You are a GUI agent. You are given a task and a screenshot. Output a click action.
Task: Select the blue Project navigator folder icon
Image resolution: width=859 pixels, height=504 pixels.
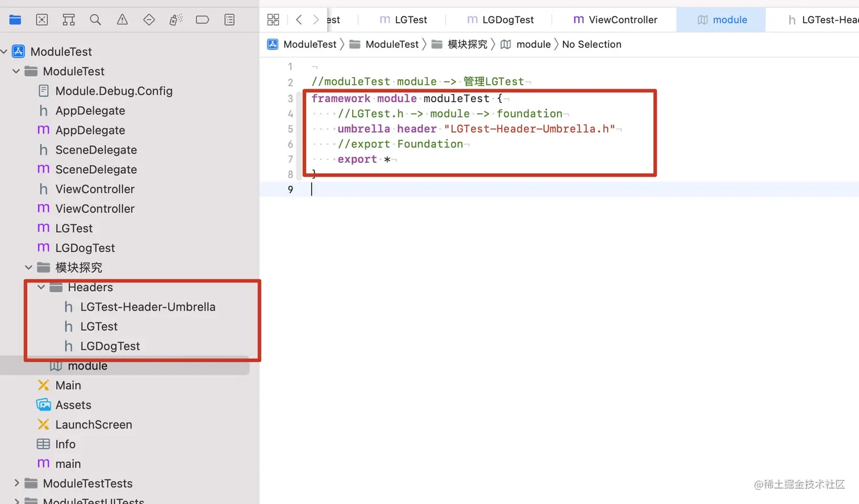click(x=15, y=19)
